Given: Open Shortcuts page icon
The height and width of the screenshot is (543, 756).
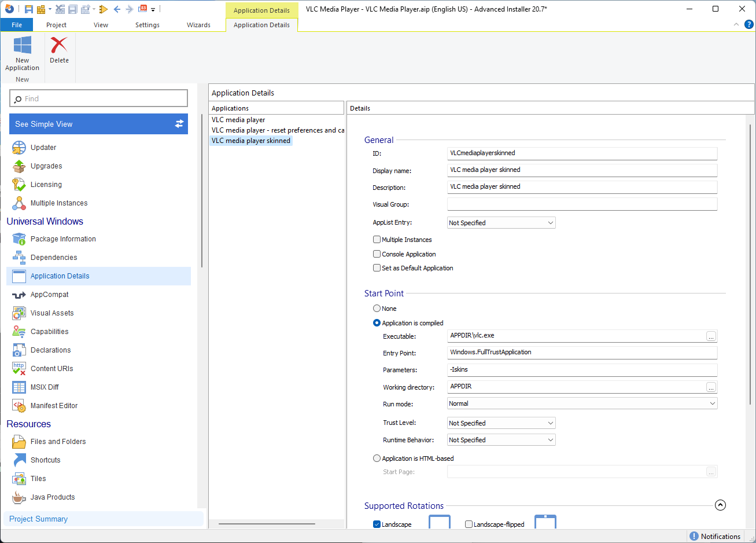Looking at the screenshot, I should click(19, 460).
